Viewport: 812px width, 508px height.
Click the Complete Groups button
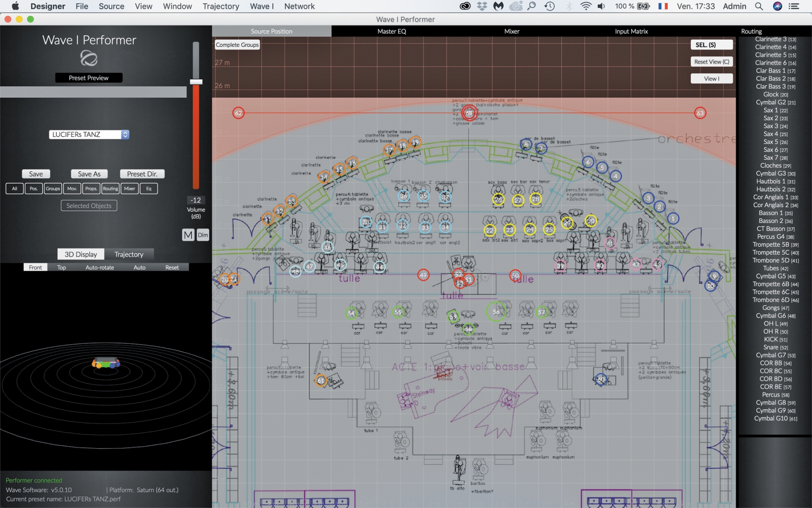(237, 45)
